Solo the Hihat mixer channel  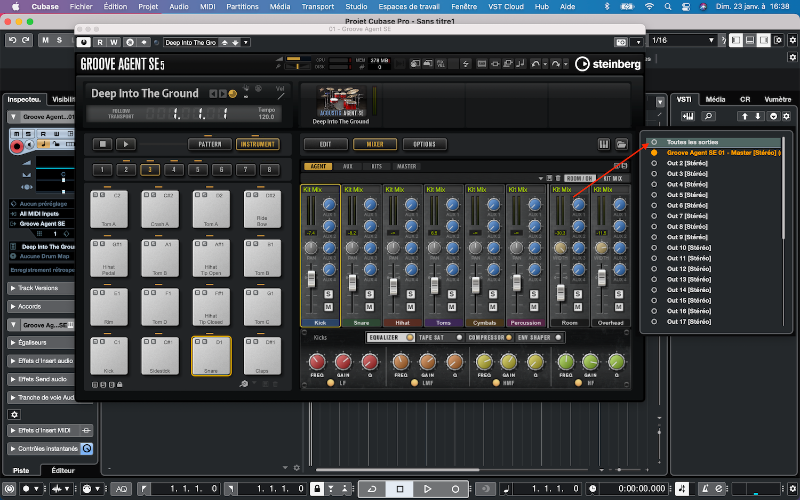click(x=411, y=294)
